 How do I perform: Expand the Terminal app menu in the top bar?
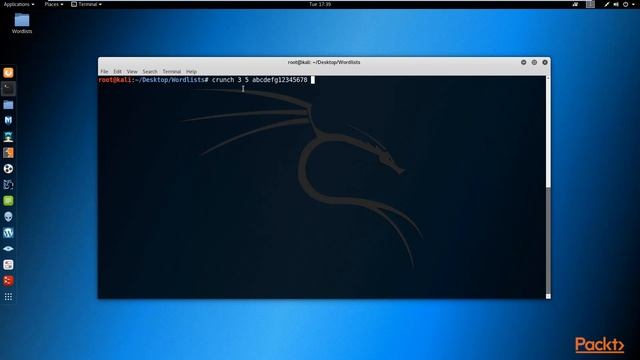[87, 4]
